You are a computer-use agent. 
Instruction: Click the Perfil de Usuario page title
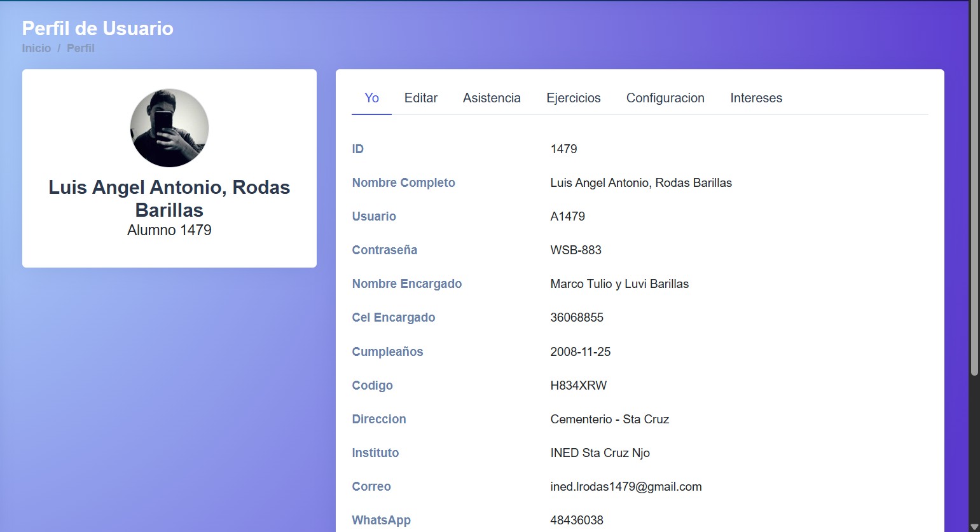pos(97,28)
